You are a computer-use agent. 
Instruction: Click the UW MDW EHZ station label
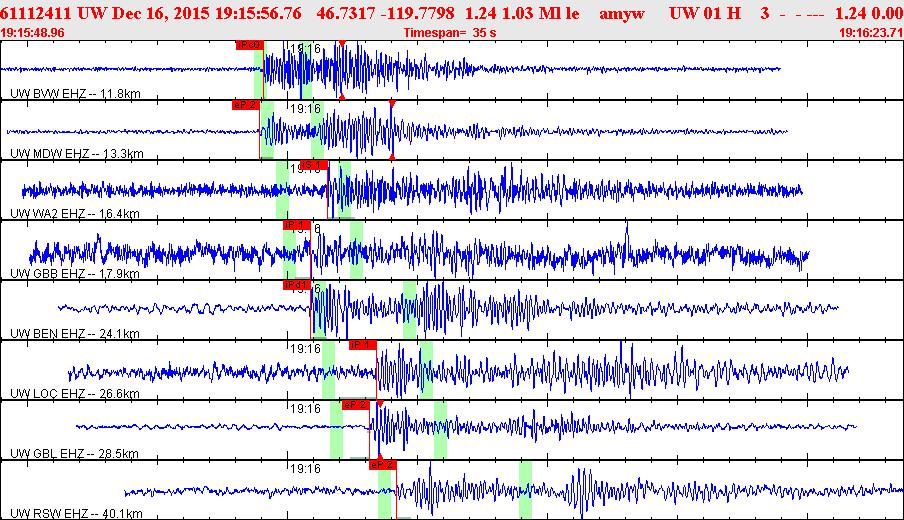tap(77, 154)
